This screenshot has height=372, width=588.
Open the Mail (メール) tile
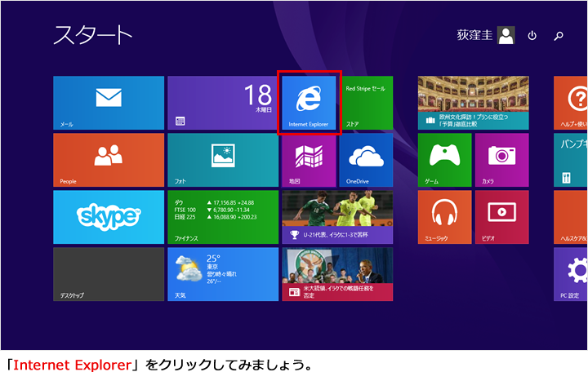coord(109,103)
